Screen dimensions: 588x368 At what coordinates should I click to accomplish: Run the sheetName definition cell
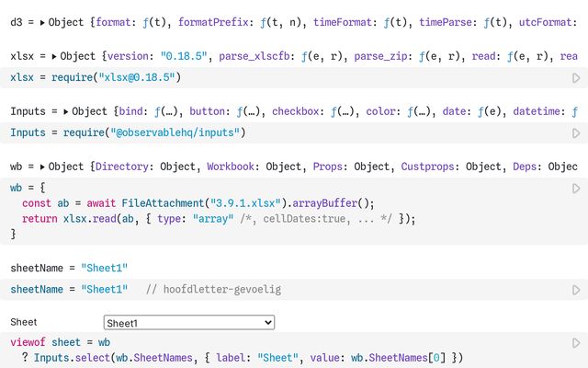[x=576, y=289]
